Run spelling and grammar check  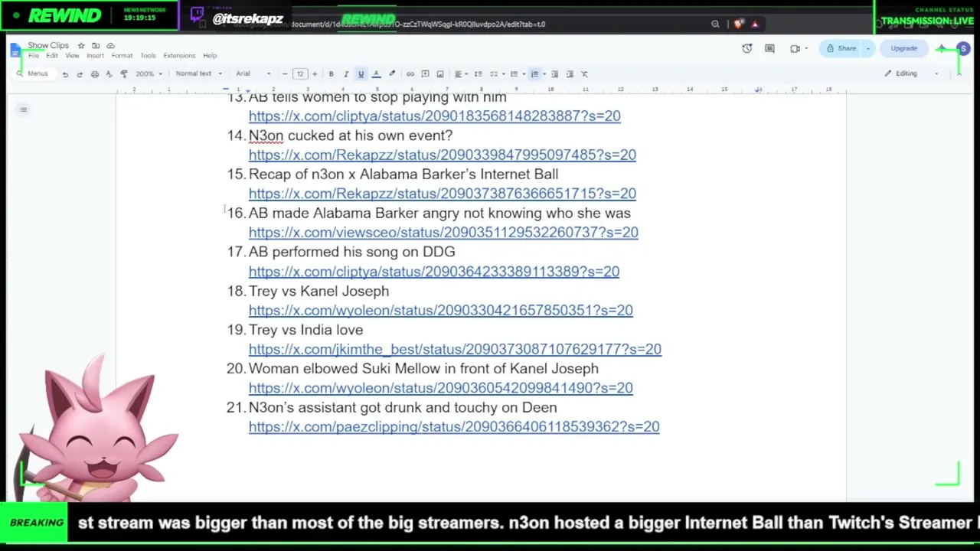click(109, 74)
